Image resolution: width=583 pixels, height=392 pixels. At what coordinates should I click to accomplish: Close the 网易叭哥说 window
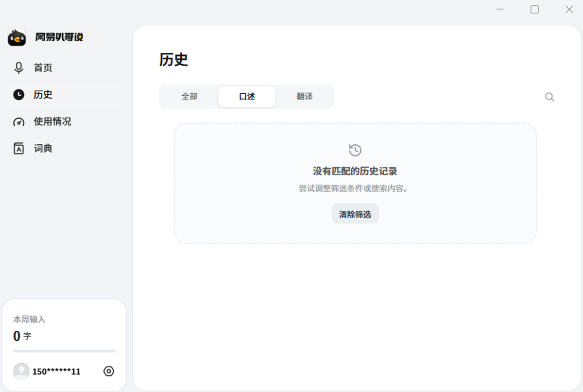coord(569,9)
